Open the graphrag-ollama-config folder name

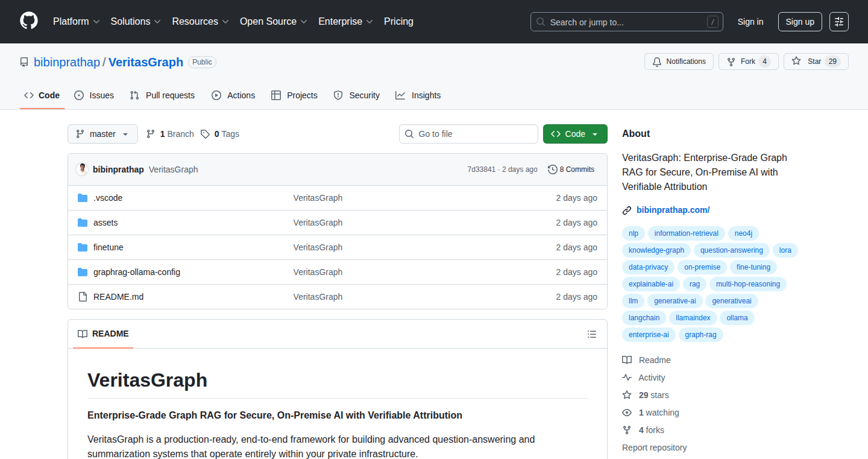(137, 272)
